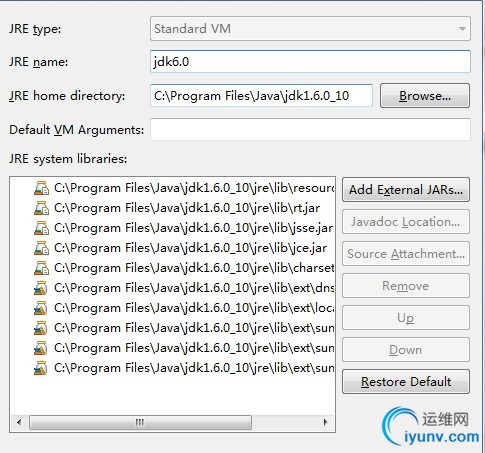
Task: Click the jar icon beside the jsse.jar entry
Action: [x=41, y=228]
